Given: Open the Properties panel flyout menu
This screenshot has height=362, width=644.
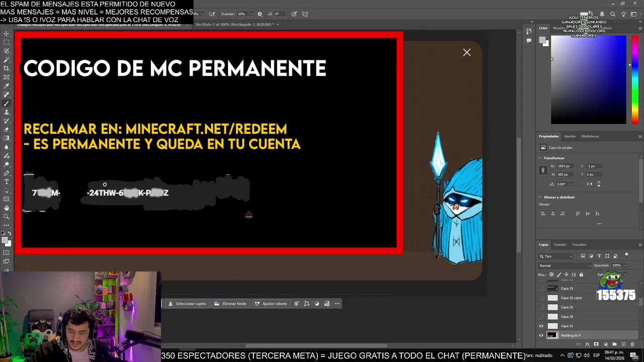Looking at the screenshot, I should pyautogui.click(x=640, y=136).
